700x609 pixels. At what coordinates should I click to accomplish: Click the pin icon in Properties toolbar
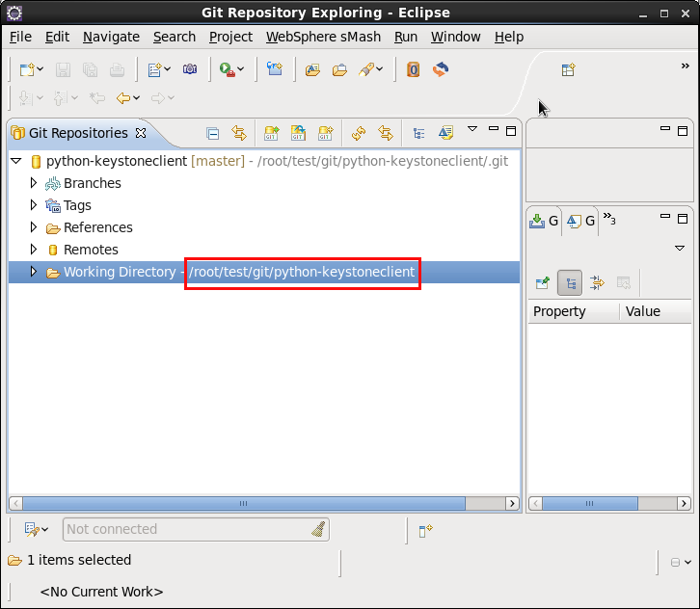[x=543, y=282]
